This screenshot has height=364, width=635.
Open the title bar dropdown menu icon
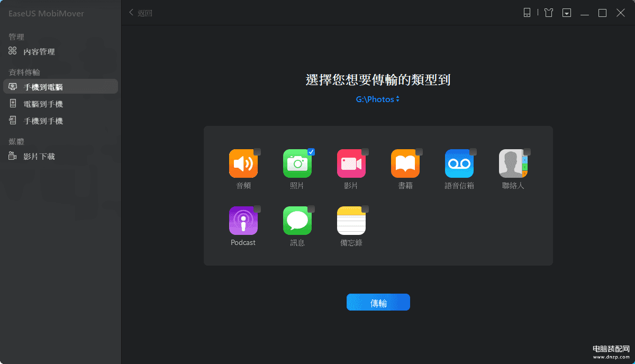click(567, 13)
